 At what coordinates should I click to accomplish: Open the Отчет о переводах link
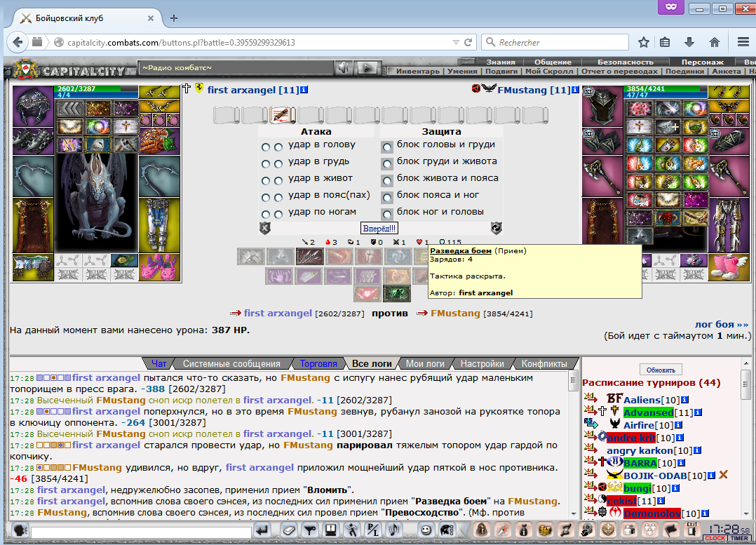(x=619, y=72)
